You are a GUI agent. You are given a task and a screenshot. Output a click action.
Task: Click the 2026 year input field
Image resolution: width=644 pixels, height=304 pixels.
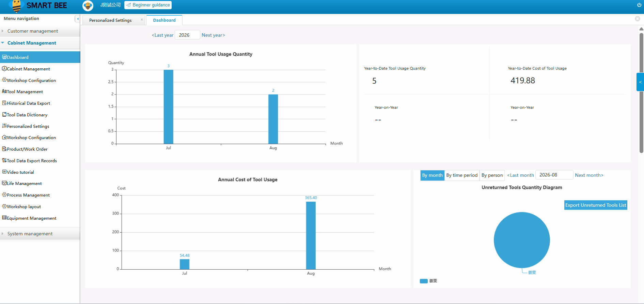(187, 35)
